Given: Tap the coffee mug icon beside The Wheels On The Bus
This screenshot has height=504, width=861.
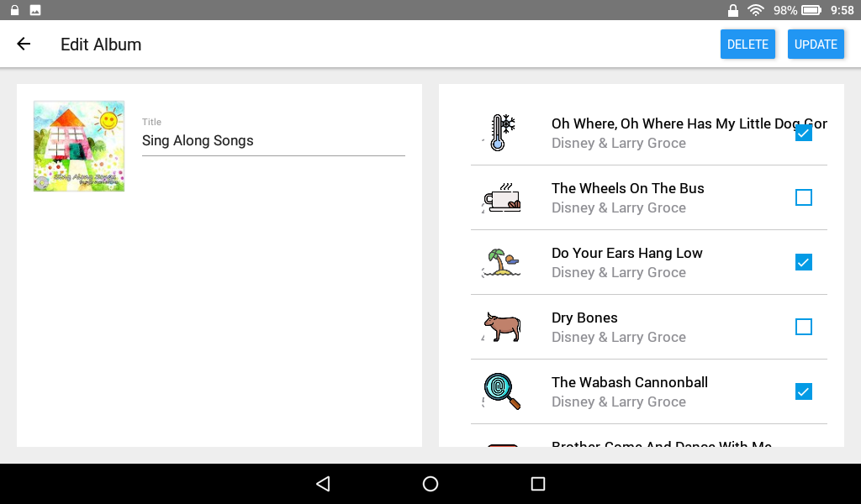Looking at the screenshot, I should pos(499,197).
